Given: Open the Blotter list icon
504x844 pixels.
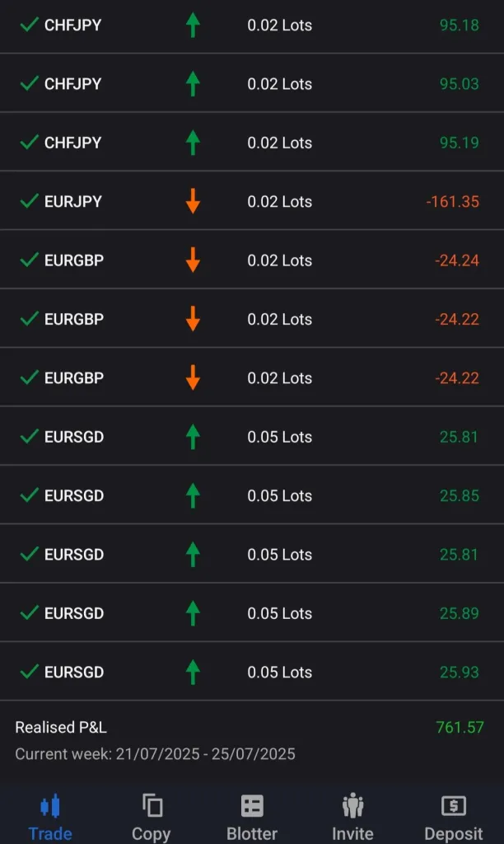Looking at the screenshot, I should point(252,805).
